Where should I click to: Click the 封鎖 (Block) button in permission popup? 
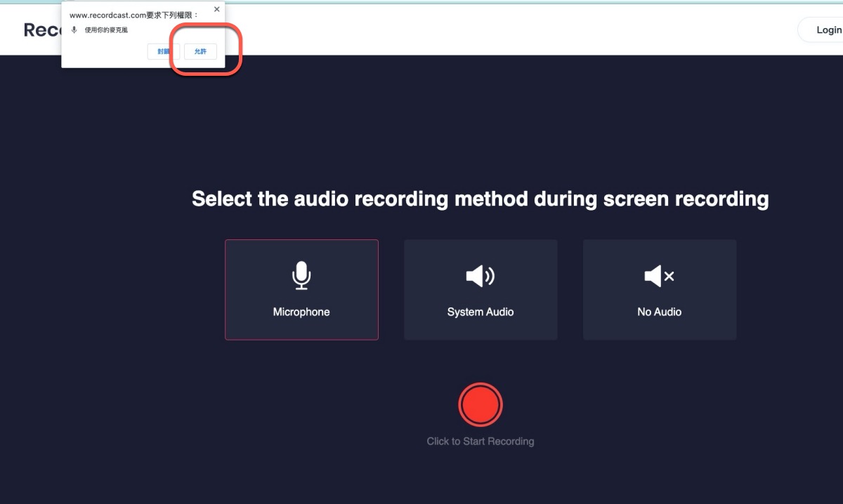coord(163,51)
